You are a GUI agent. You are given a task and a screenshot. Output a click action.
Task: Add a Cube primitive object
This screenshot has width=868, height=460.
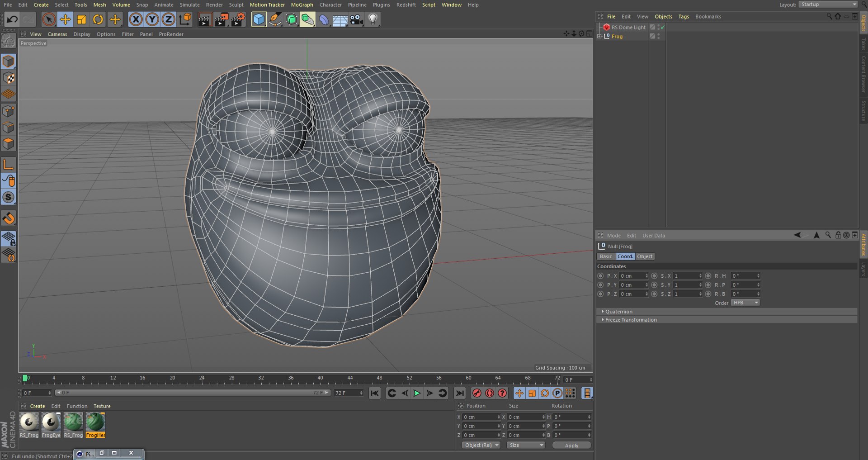coord(259,19)
